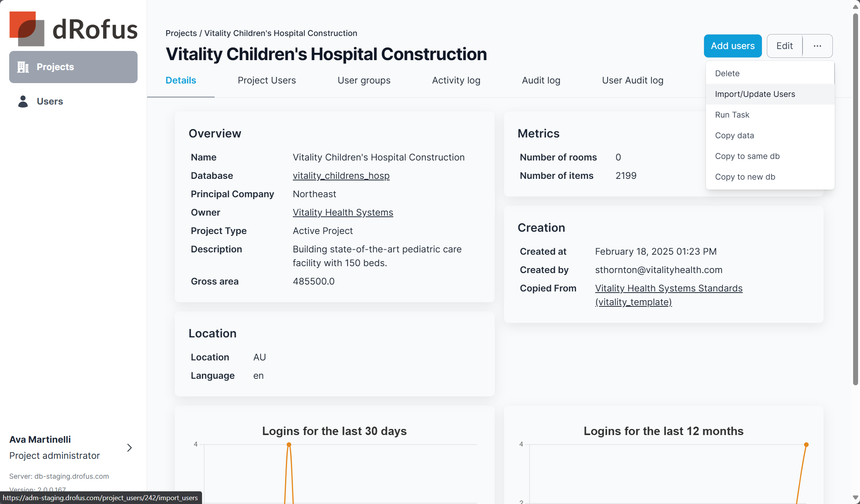Select Run Task menu option
This screenshot has height=504, width=860.
pyautogui.click(x=732, y=115)
